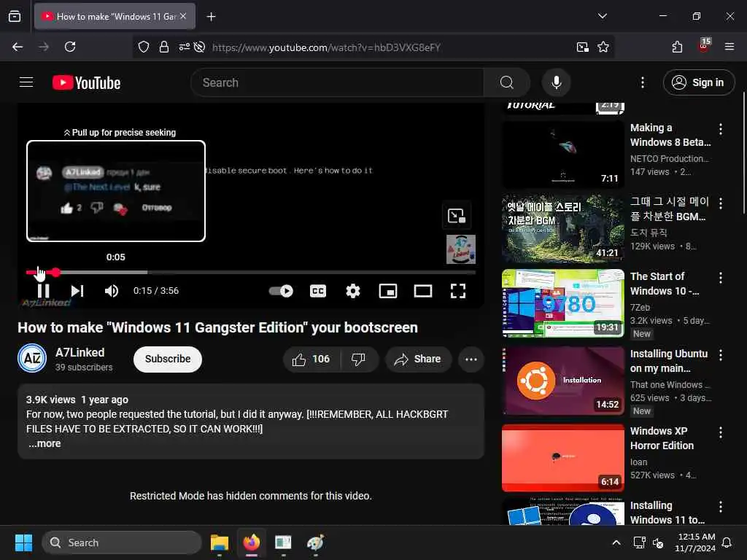The width and height of the screenshot is (747, 560).
Task: Open File Explorer from taskbar
Action: pyautogui.click(x=220, y=542)
